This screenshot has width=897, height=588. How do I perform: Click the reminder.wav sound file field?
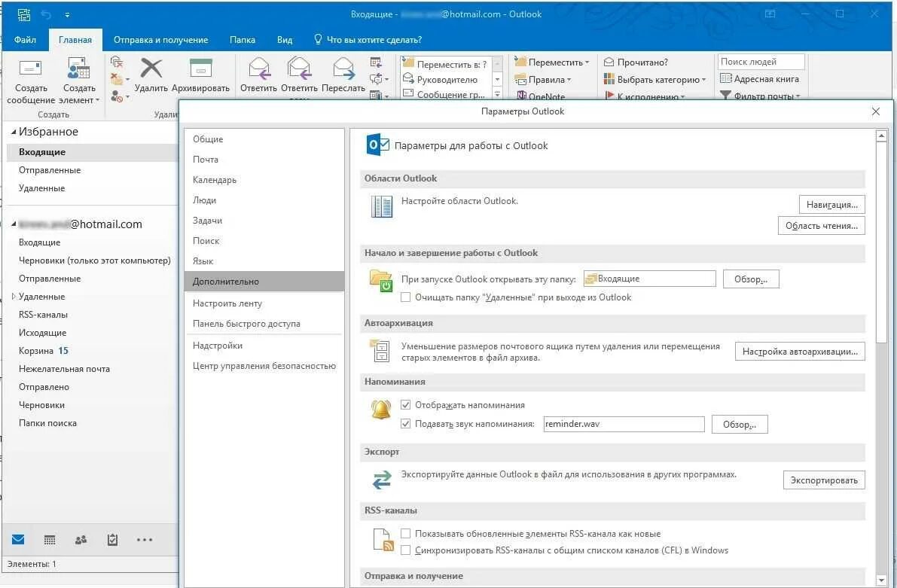624,424
